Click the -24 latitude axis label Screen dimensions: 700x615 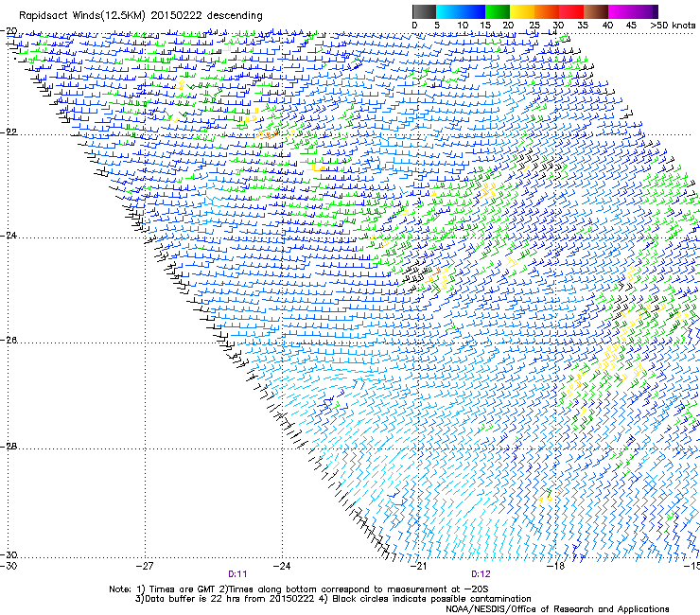click(x=9, y=236)
